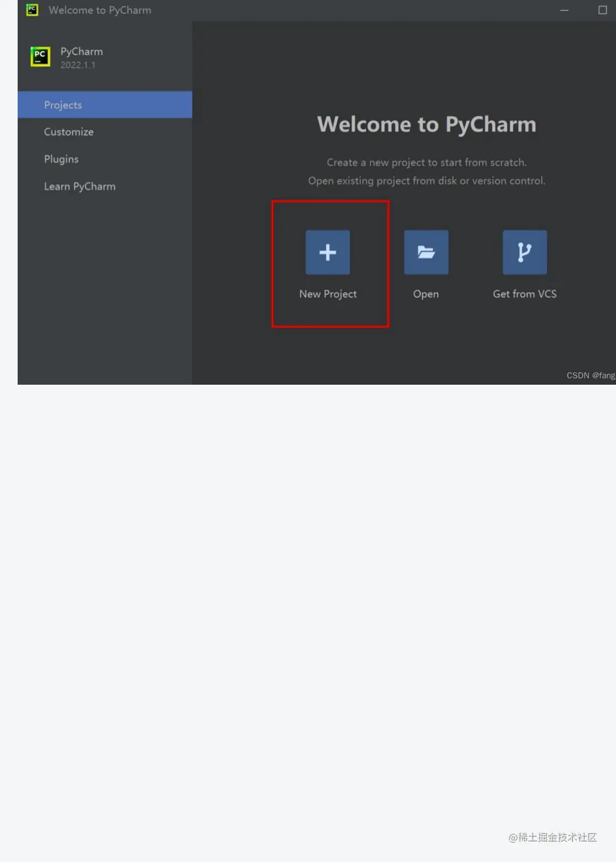616x862 pixels.
Task: Click the Get from VCS label
Action: (x=525, y=294)
